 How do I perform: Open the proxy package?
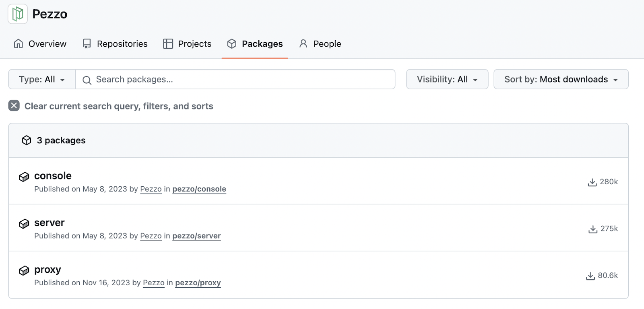47,270
